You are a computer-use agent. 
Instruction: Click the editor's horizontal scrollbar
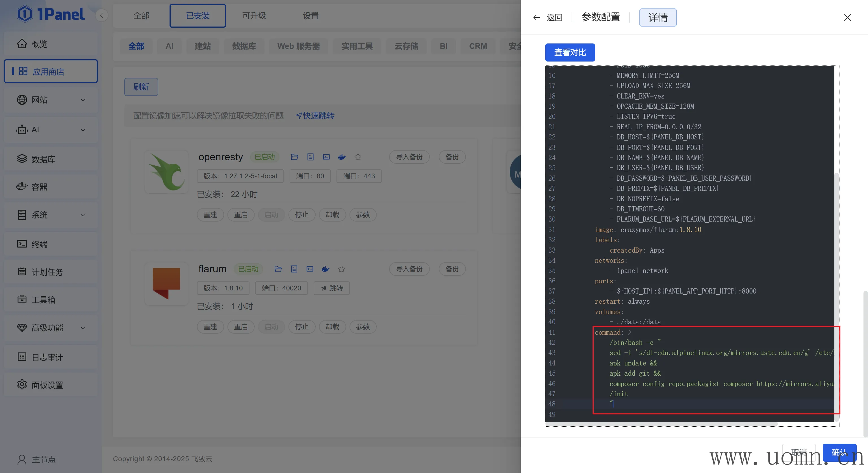(x=660, y=424)
